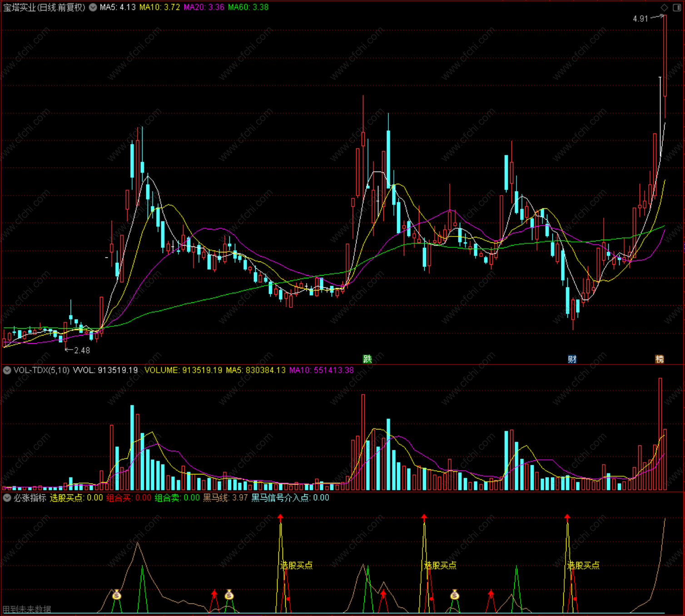Image resolution: width=685 pixels, height=616 pixels.
Task: Click the MA60: 3.38 label
Action: coord(248,7)
